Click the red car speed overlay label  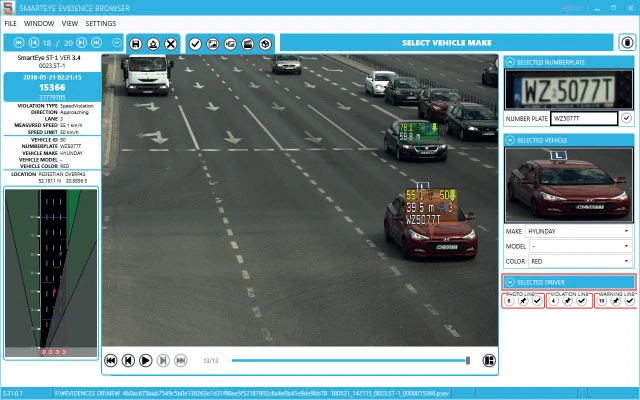[430, 207]
